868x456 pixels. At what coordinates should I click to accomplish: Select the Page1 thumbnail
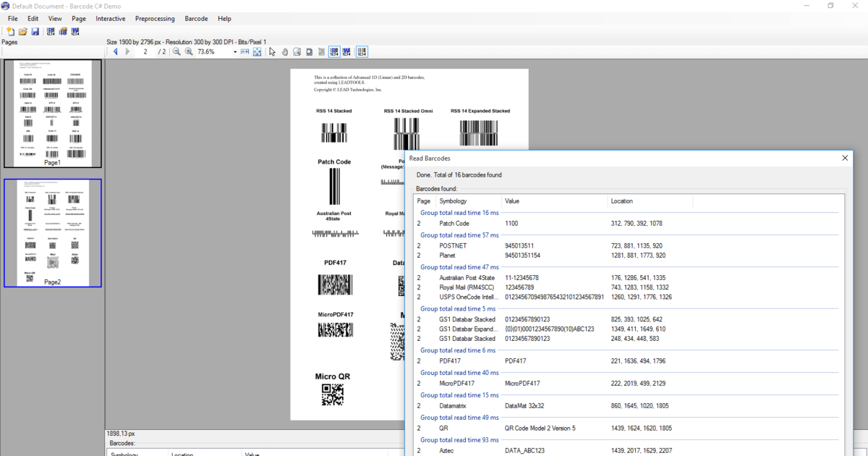[x=53, y=113]
